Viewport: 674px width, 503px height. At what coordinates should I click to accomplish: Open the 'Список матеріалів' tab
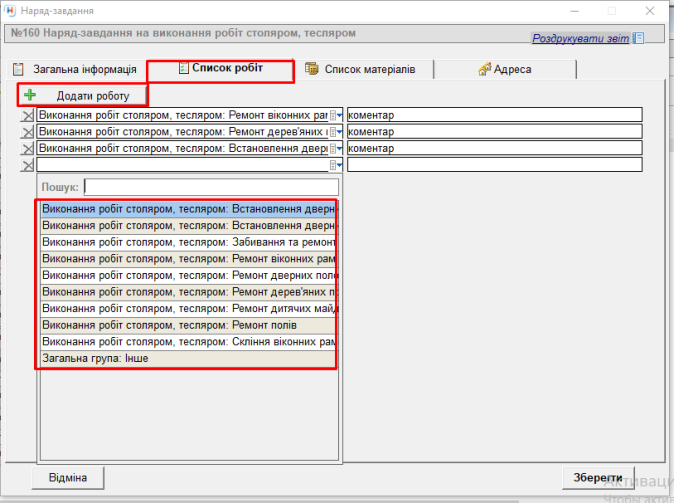pos(368,70)
